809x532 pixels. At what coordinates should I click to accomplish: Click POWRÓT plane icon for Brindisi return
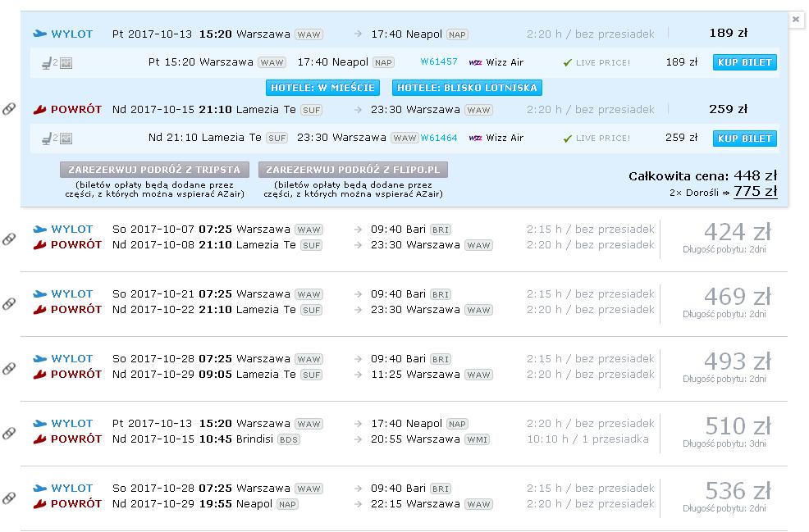(x=39, y=439)
